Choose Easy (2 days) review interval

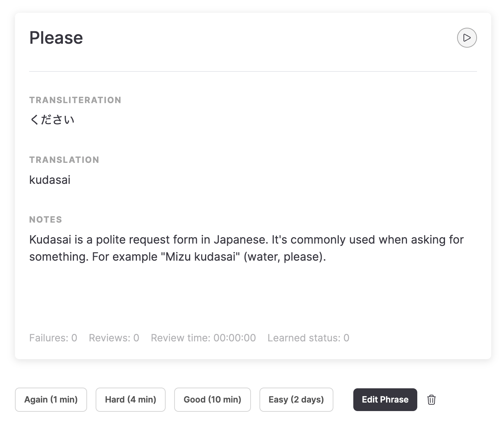coord(296,400)
